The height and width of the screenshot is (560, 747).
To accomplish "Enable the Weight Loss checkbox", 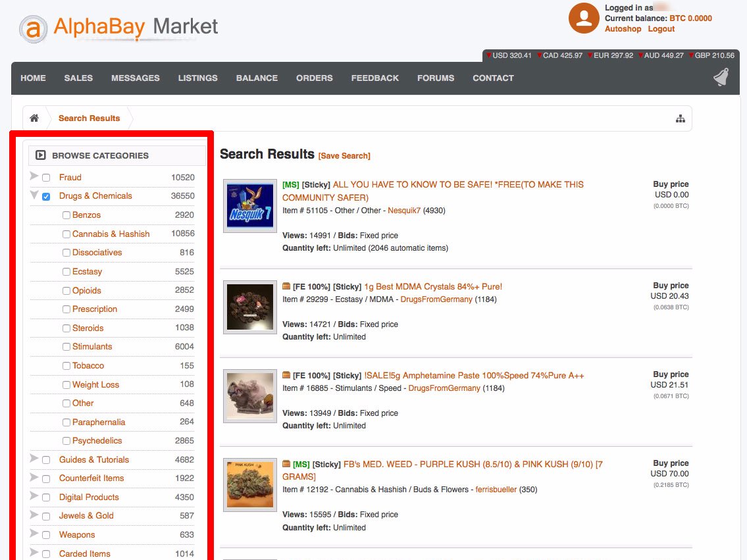I will click(66, 385).
